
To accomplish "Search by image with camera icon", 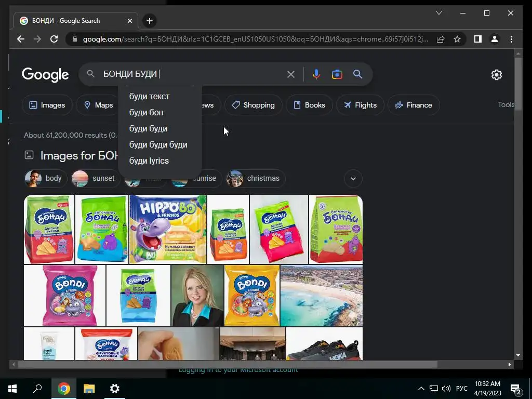I will [x=337, y=74].
